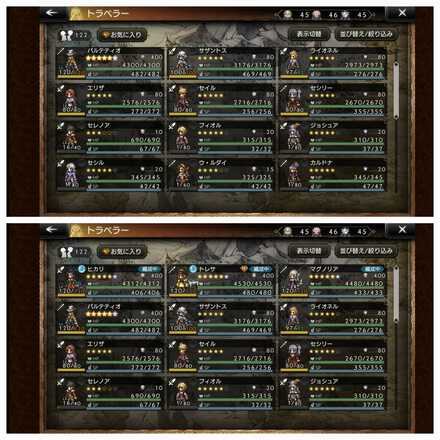Screen dimensions: 440x440
Task: Switch display with 表示切替 in the lower screen
Action: 309,251
